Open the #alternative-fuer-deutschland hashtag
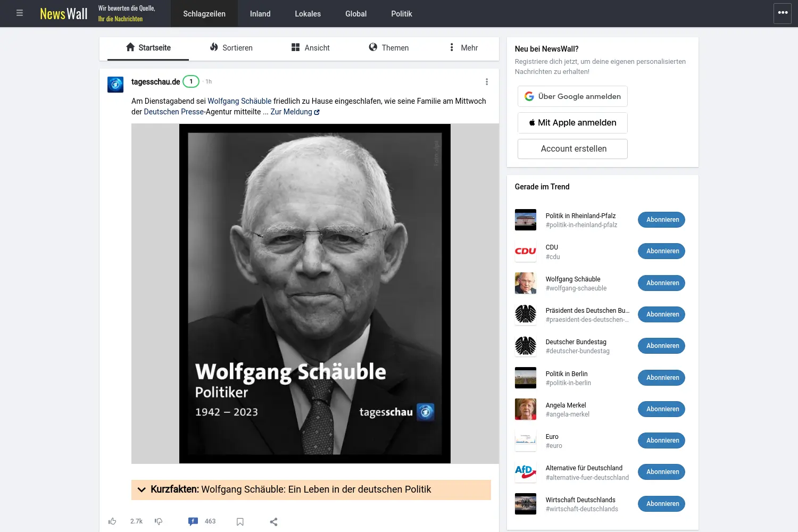 point(587,478)
